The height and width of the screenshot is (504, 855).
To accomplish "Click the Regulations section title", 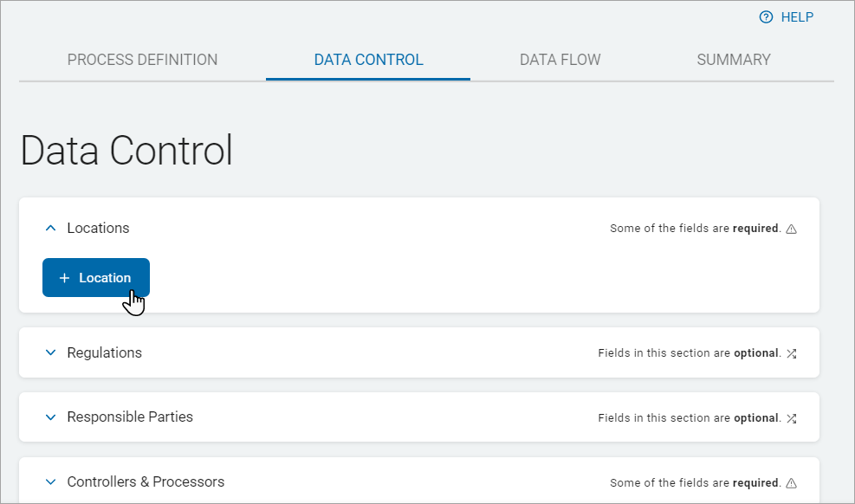I will (104, 353).
